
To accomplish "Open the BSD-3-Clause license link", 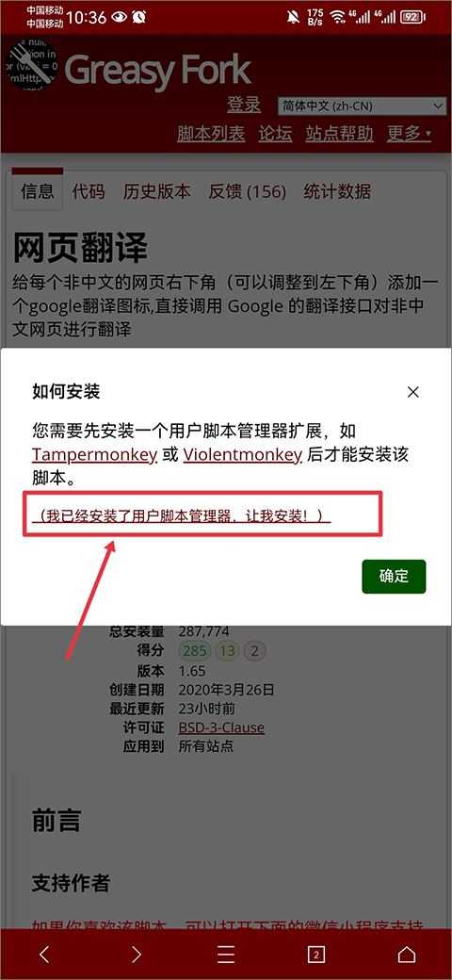I will point(221,727).
